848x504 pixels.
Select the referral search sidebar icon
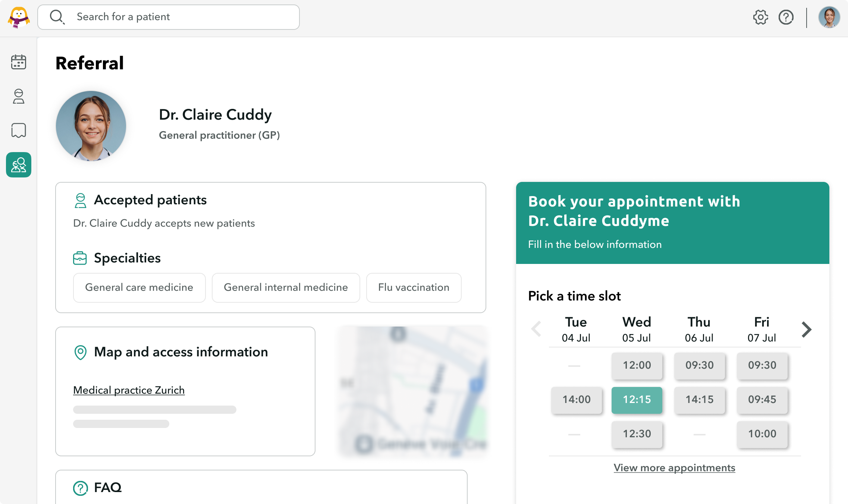(18, 165)
